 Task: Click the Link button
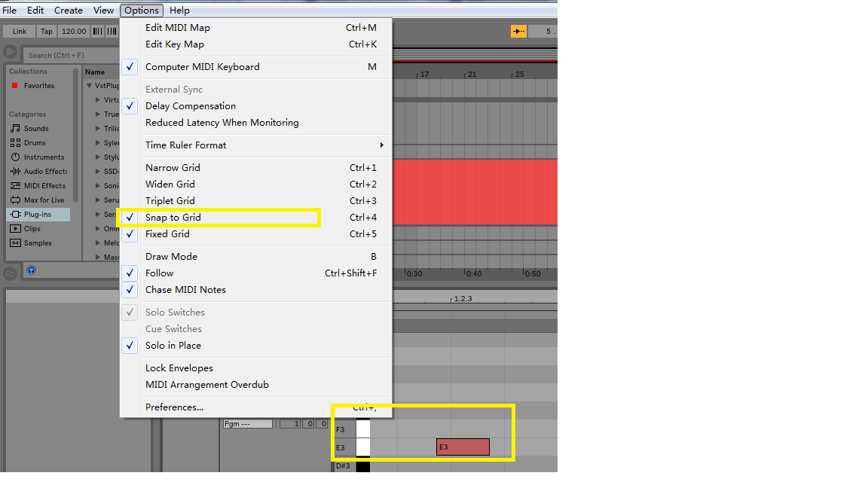[x=20, y=32]
